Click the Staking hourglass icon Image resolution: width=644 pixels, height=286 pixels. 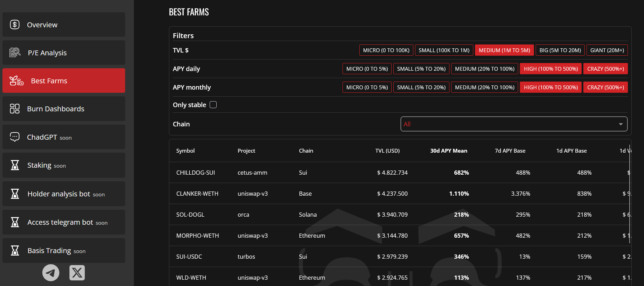15,165
